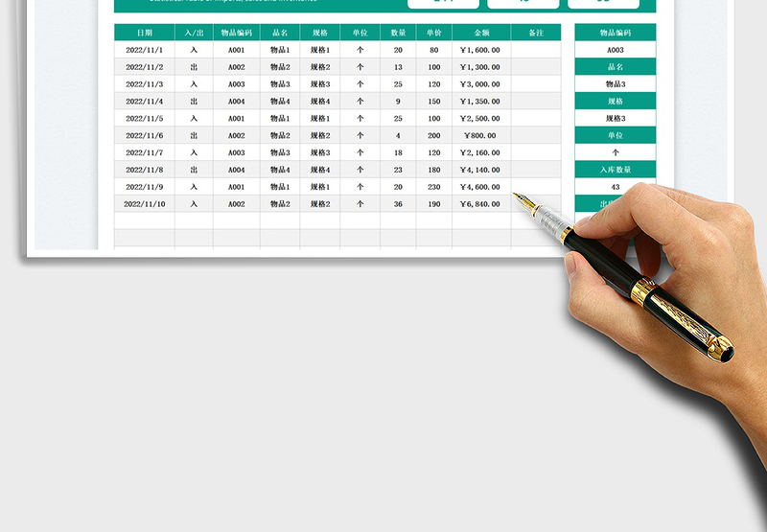Select the 2022/11/1 date cell

pyautogui.click(x=144, y=50)
